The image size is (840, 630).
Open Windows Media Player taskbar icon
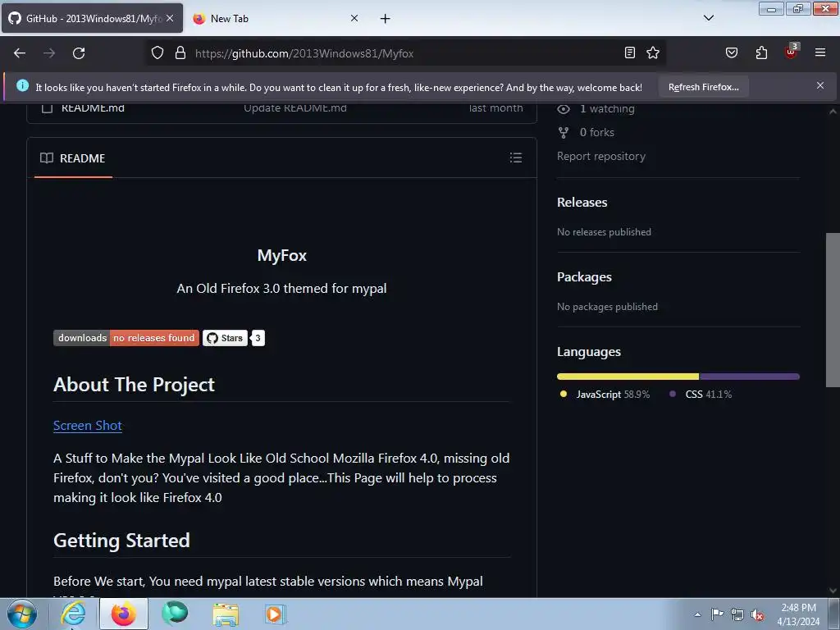(276, 614)
